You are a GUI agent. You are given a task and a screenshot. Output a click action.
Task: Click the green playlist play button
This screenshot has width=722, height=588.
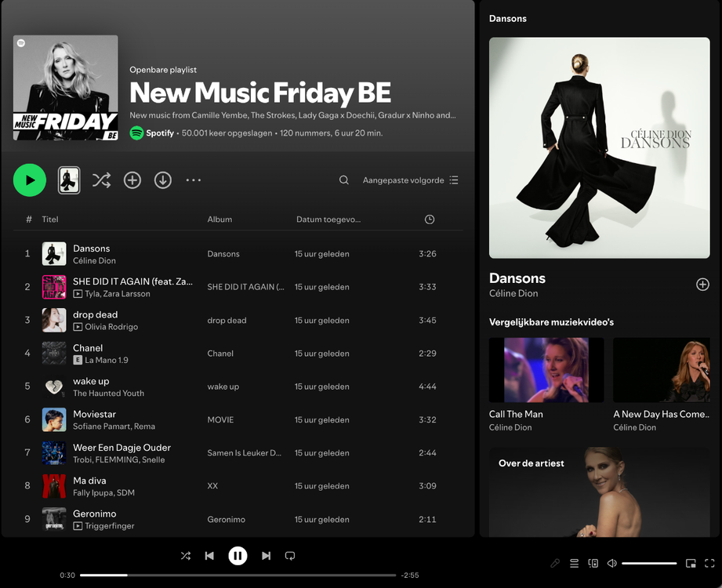pyautogui.click(x=30, y=180)
